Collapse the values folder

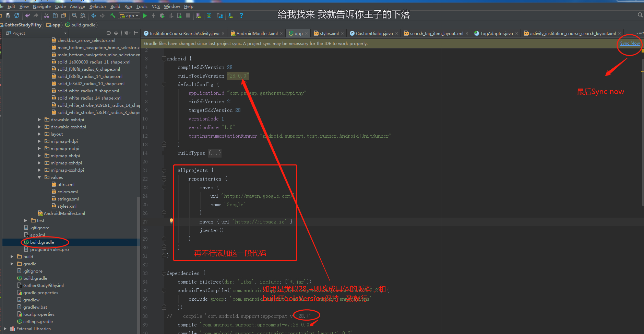coord(39,177)
